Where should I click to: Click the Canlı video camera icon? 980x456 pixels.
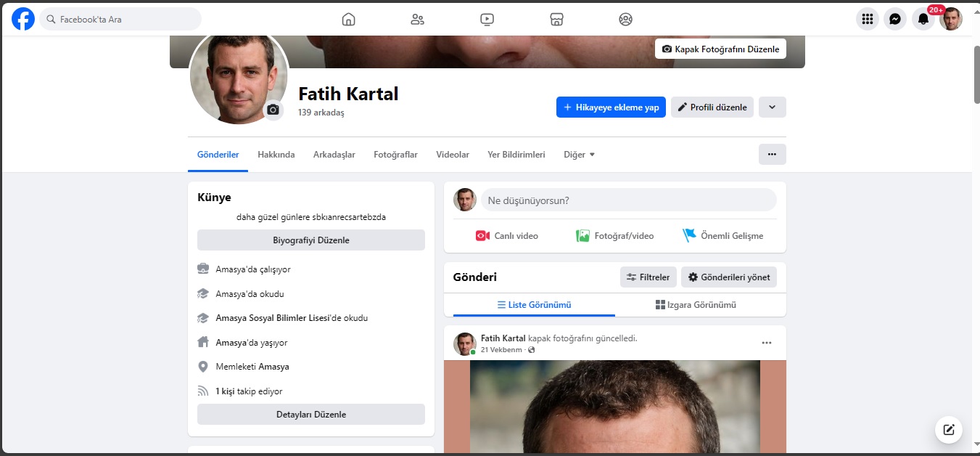(482, 236)
